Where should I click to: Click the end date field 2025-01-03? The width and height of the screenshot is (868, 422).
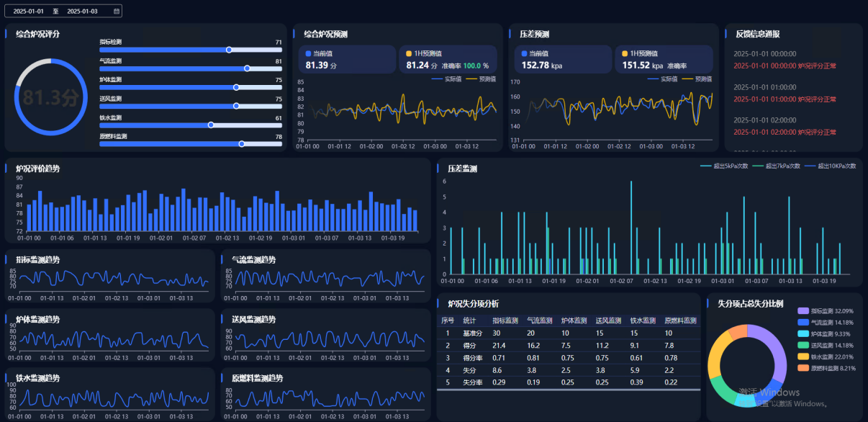click(x=82, y=12)
